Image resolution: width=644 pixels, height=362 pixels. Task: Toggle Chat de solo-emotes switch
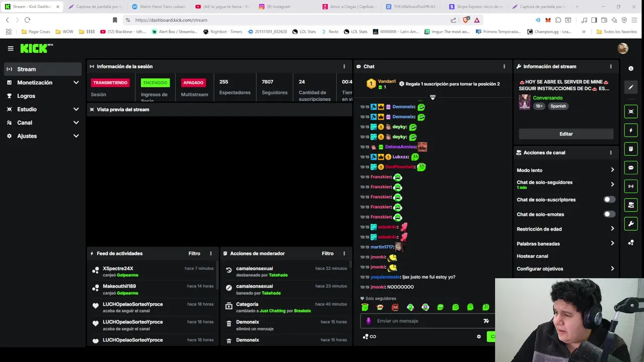click(x=609, y=214)
